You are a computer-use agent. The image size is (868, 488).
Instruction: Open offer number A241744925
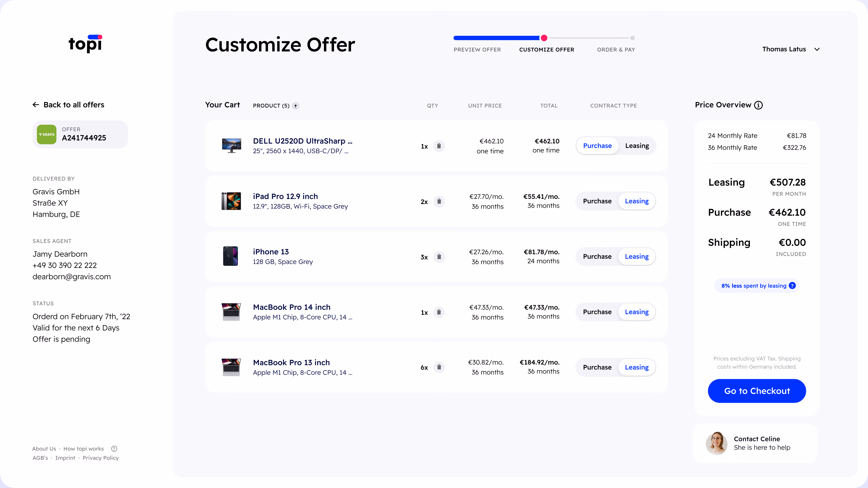(x=80, y=134)
